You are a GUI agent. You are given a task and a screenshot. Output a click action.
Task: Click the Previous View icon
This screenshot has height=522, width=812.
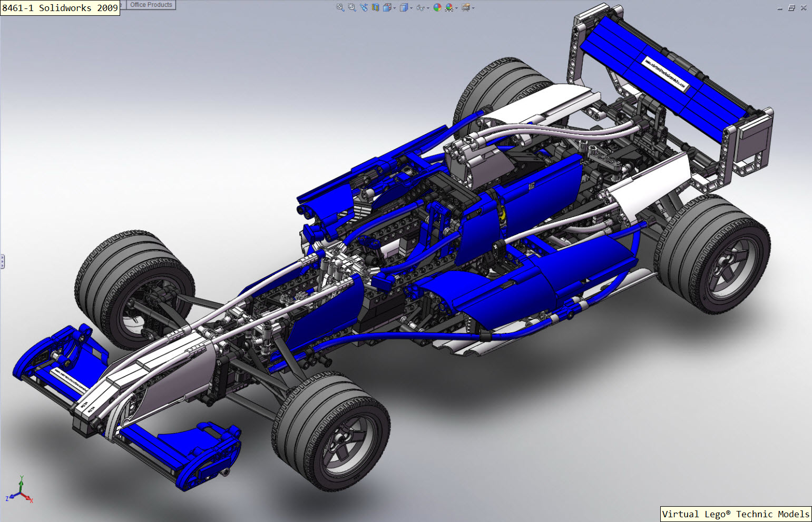tap(364, 7)
